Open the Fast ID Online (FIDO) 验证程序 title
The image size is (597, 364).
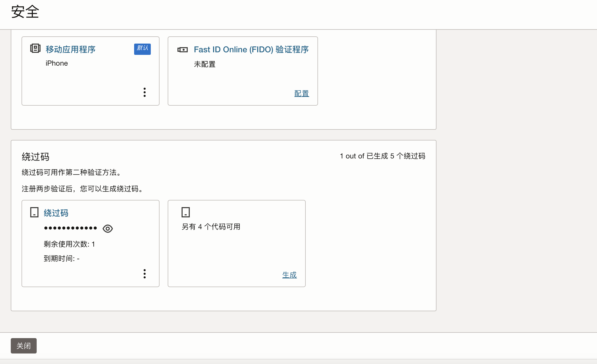251,49
